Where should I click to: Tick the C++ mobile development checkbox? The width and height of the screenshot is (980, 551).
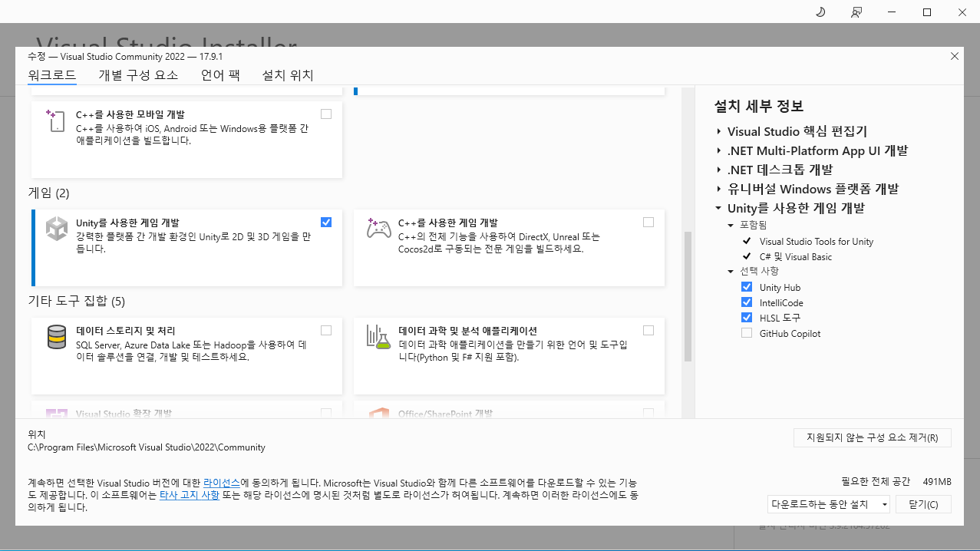pos(326,114)
